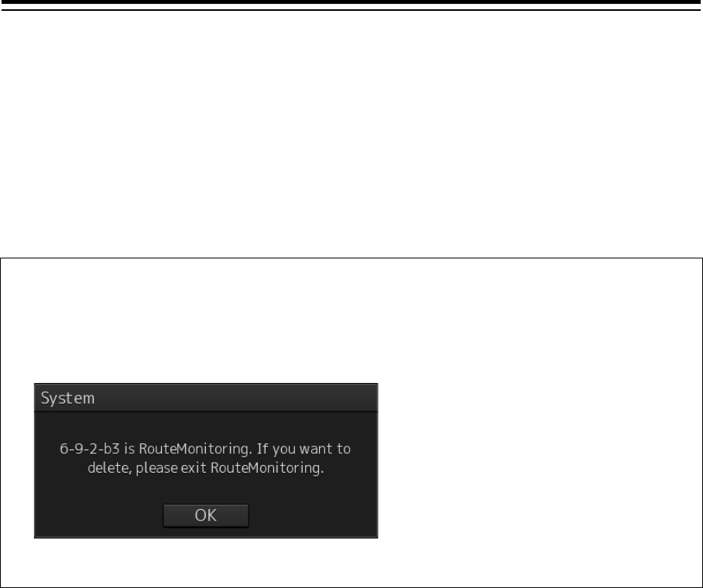Click the word 'is' after route name

pos(129,449)
